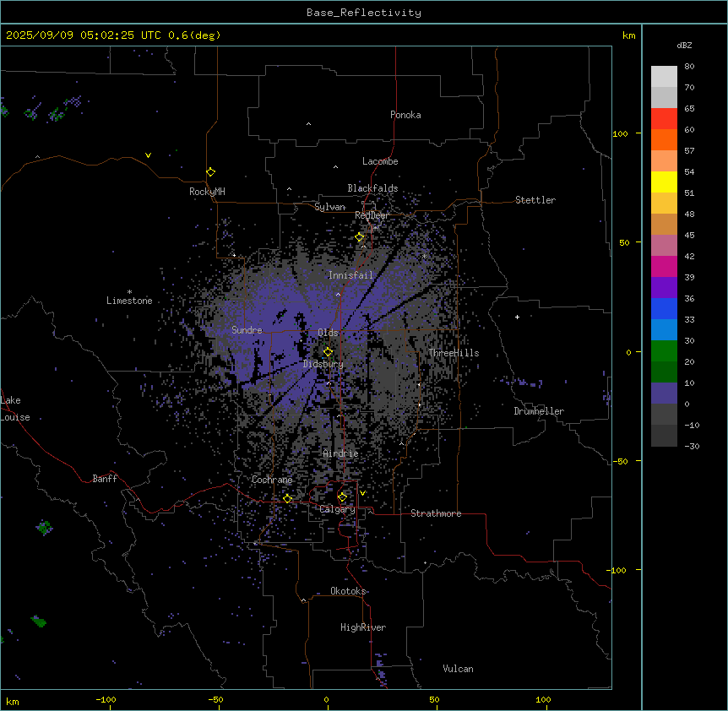Select the white 80-70 dBZ legend swatch
This screenshot has height=711, width=728.
tap(664, 77)
